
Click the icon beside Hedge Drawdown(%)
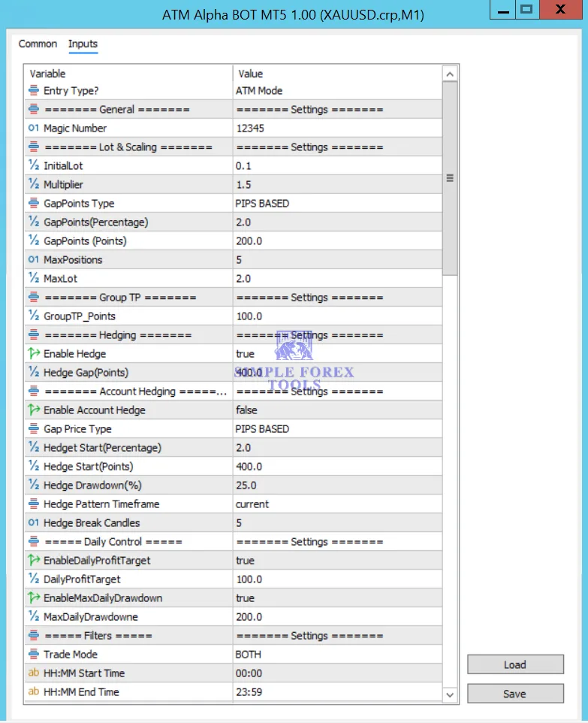(x=34, y=485)
